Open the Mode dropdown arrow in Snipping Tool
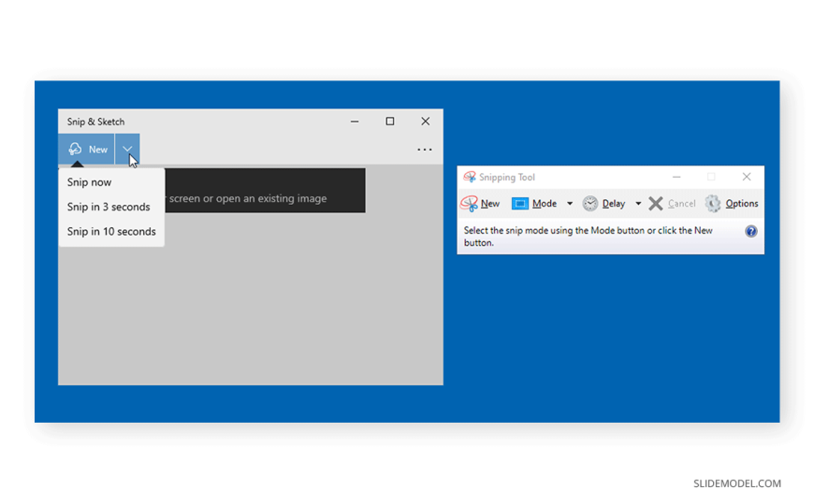The image size is (814, 504). [570, 204]
